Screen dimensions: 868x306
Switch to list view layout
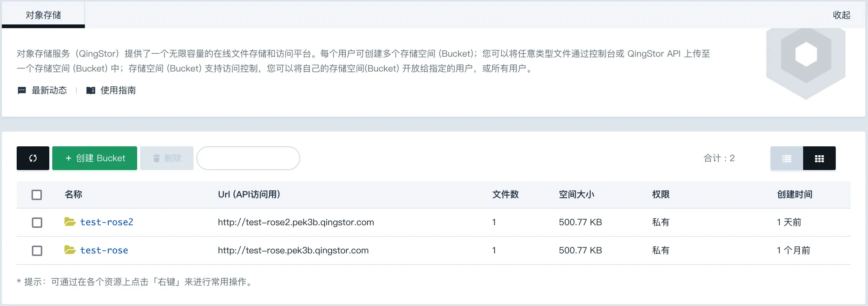click(786, 158)
